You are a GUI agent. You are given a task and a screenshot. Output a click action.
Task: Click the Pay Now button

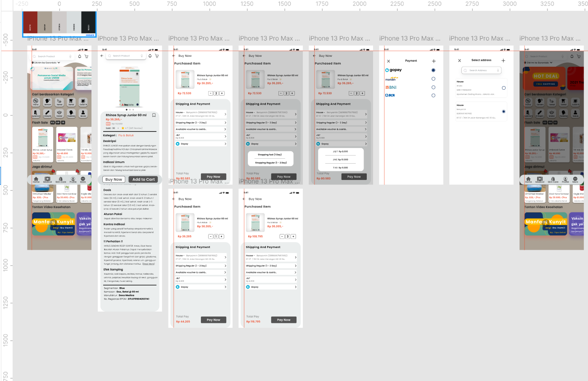[214, 176]
